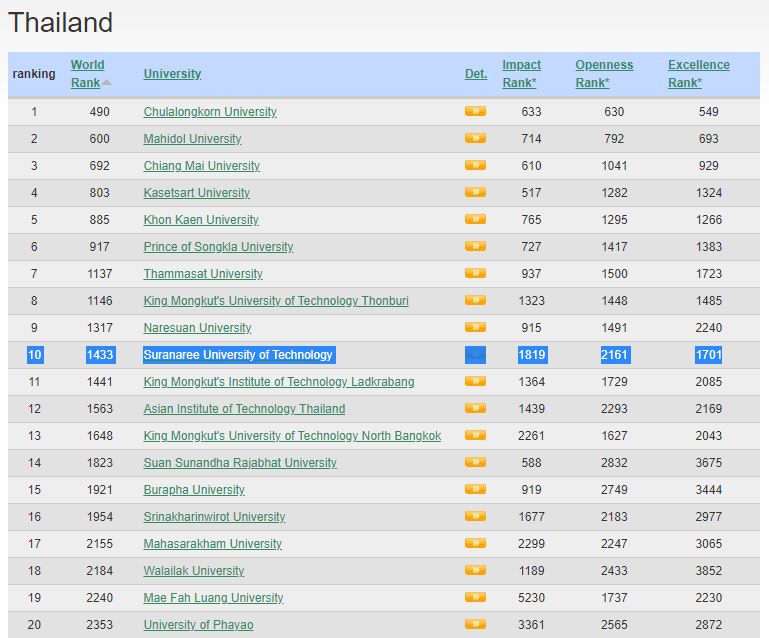Open Khon Kaen University link
The height and width of the screenshot is (638, 769).
tap(201, 220)
